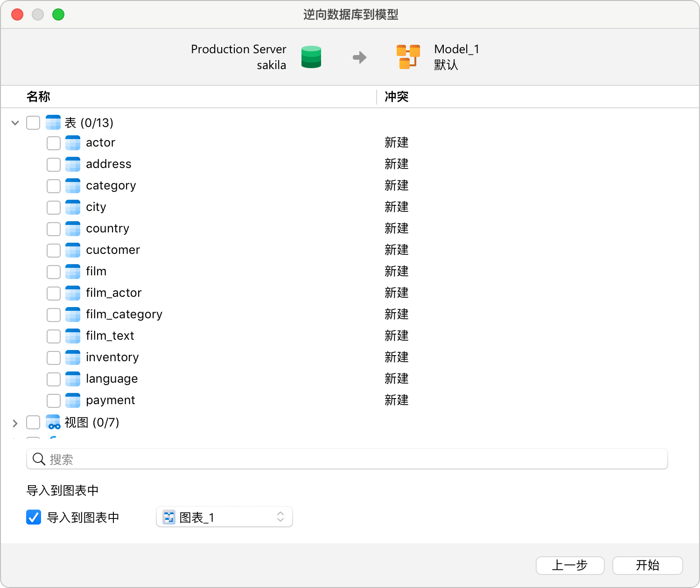Click the table icon beside cuctomer
Screen dimensions: 700x588
pos(73,250)
